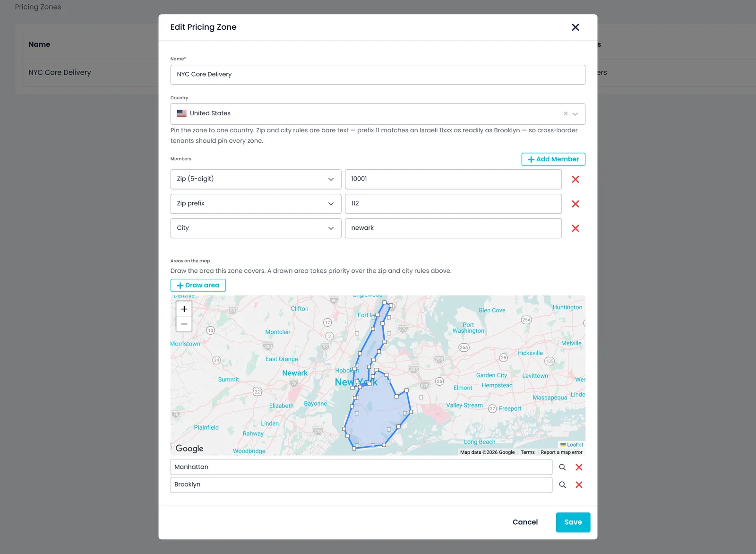This screenshot has width=756, height=554.
Task: Click the Newark label on the map
Action: (295, 373)
